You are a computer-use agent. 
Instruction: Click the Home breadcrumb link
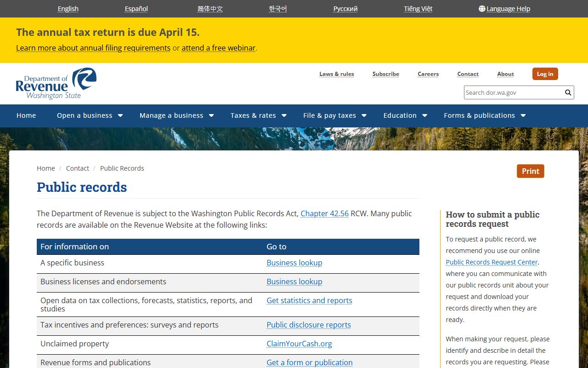(x=46, y=168)
